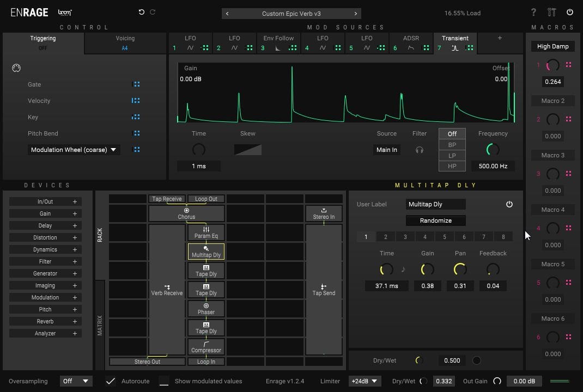Click the Gate modulation assign dots
This screenshot has width=583, height=392.
pyautogui.click(x=136, y=84)
